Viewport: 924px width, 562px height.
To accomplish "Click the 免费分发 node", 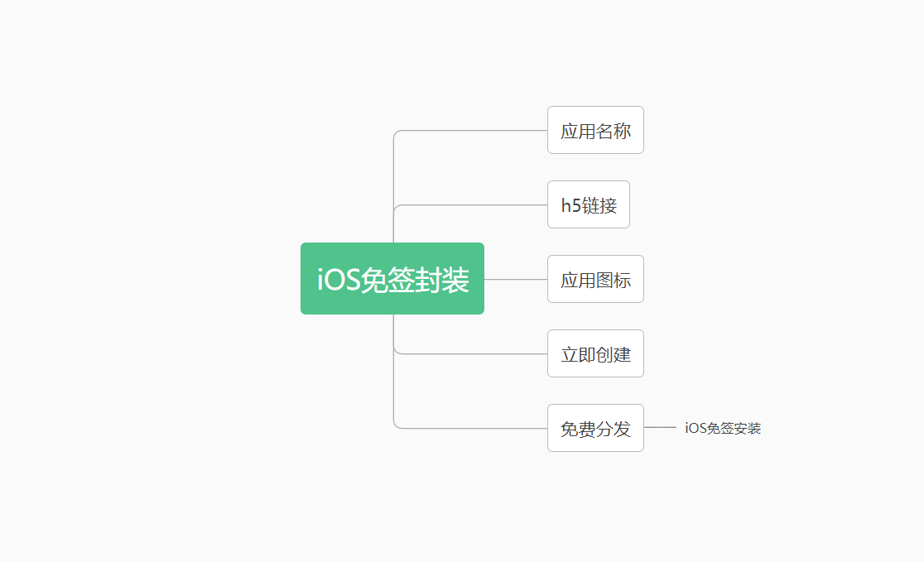I will (595, 428).
